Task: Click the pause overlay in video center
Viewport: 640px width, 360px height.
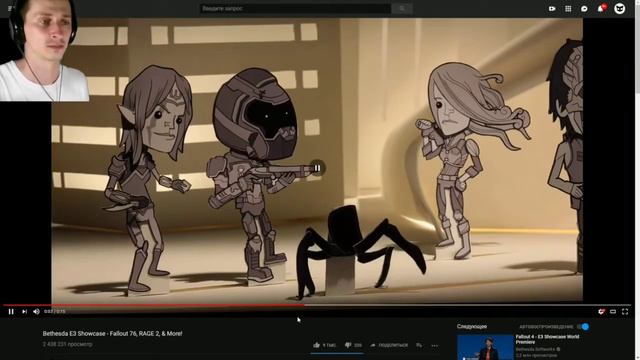Action: [x=317, y=168]
